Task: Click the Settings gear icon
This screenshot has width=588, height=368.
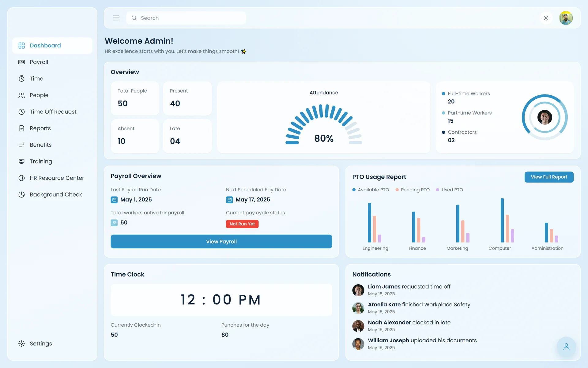Action: 21,343
